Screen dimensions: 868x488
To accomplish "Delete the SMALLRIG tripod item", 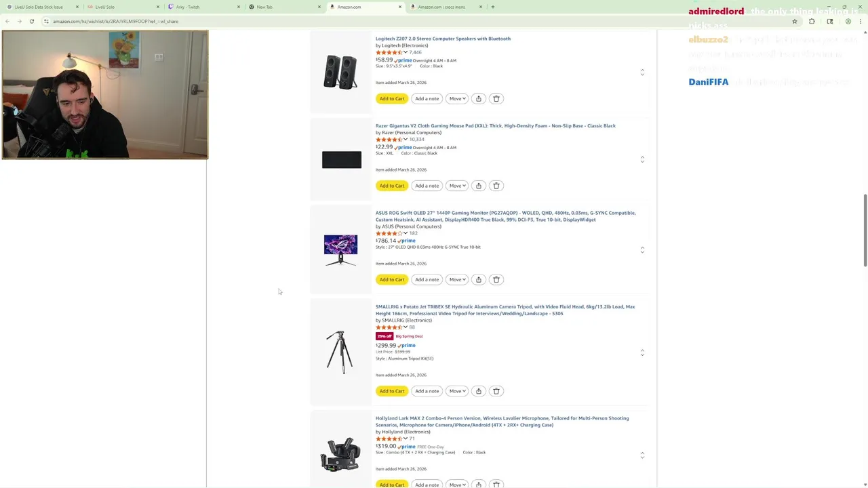I will (x=496, y=391).
